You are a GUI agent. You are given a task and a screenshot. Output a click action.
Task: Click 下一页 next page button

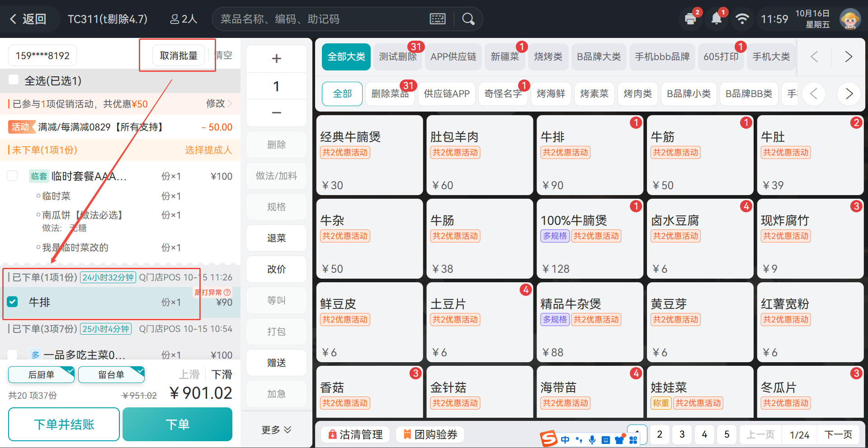tap(838, 434)
